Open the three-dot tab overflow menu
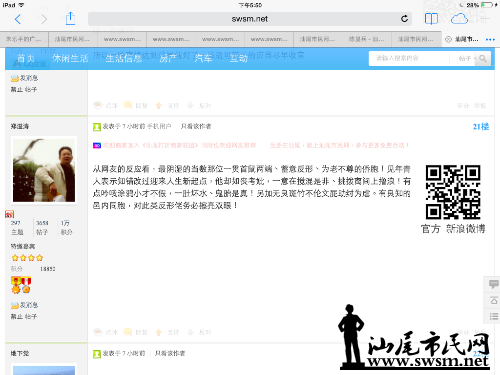This screenshot has width=500, height=375. click(490, 39)
